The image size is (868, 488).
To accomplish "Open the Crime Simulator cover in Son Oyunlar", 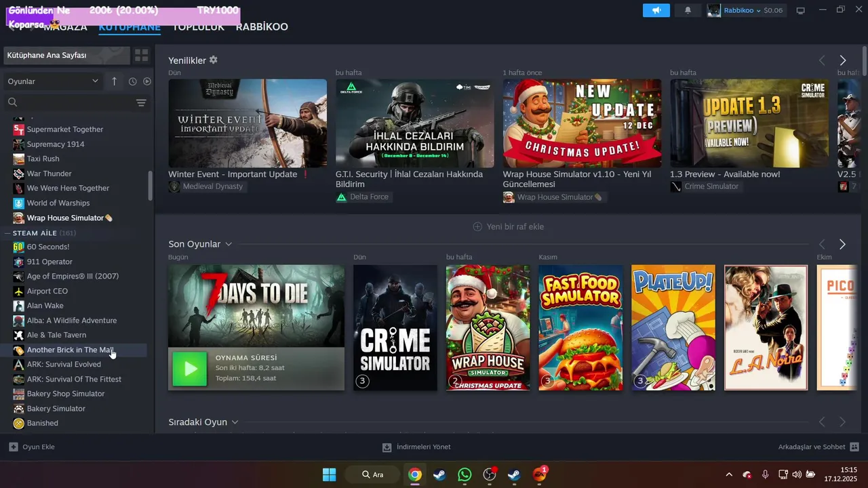I will pyautogui.click(x=395, y=327).
